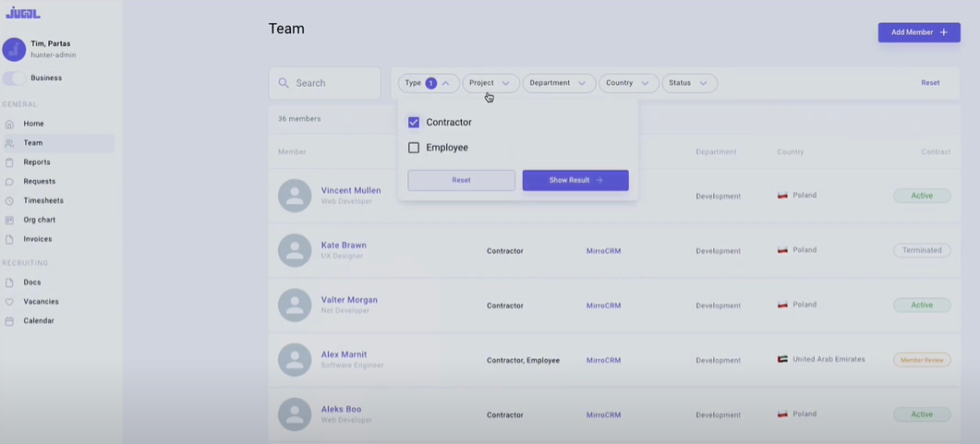
Task: Click the Timesheets clock icon
Action: (9, 201)
